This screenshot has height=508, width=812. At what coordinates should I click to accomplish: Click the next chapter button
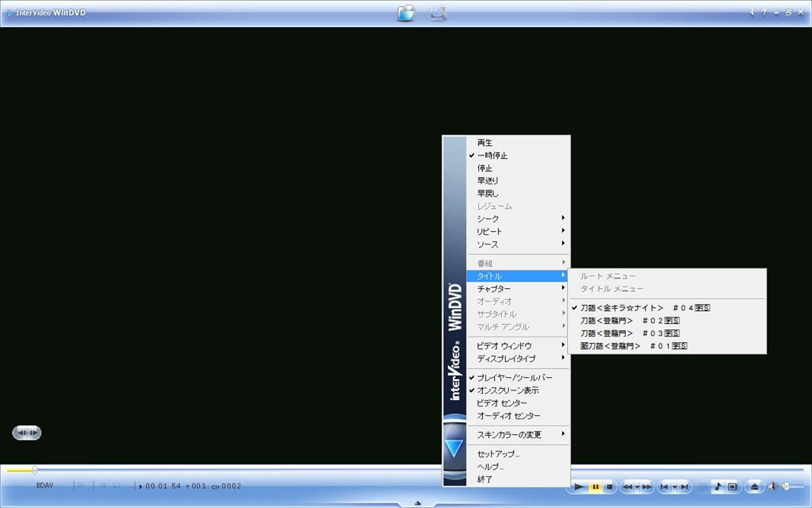[x=684, y=487]
